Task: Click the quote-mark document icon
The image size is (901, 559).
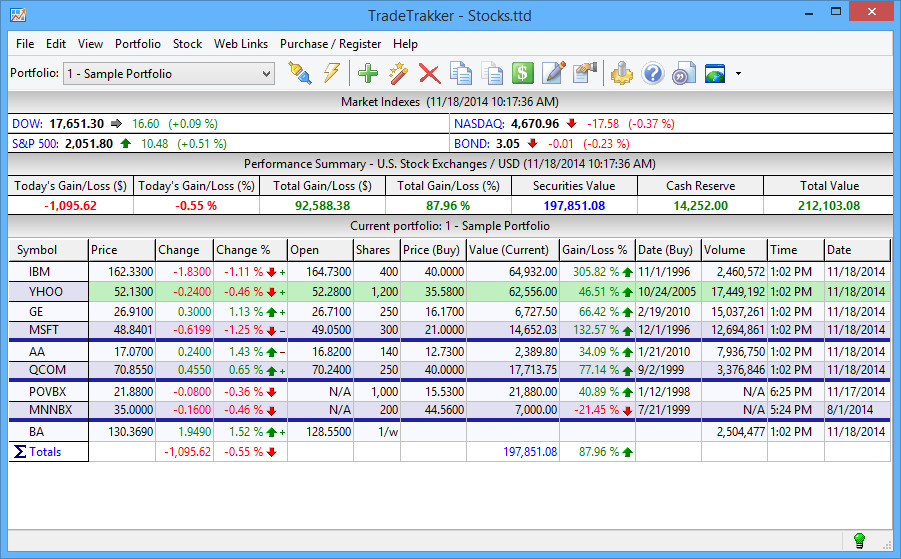Action: point(684,74)
